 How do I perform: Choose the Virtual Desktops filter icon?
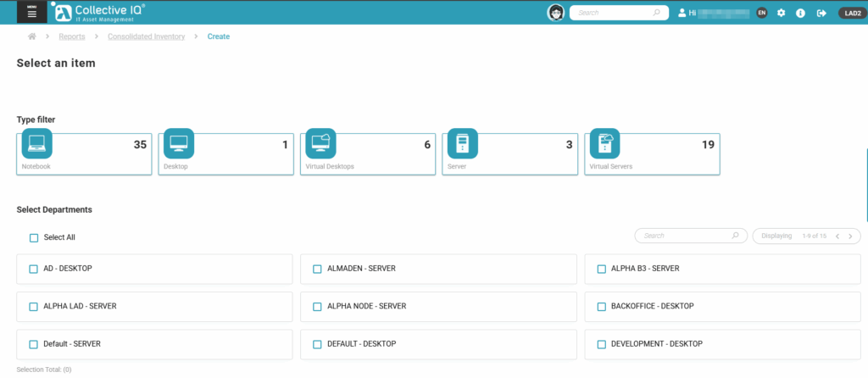[x=320, y=142]
